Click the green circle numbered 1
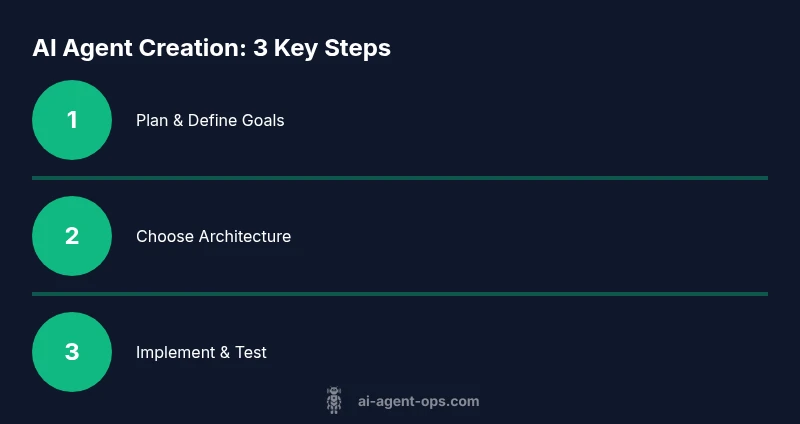Image resolution: width=800 pixels, height=424 pixels. 72,120
